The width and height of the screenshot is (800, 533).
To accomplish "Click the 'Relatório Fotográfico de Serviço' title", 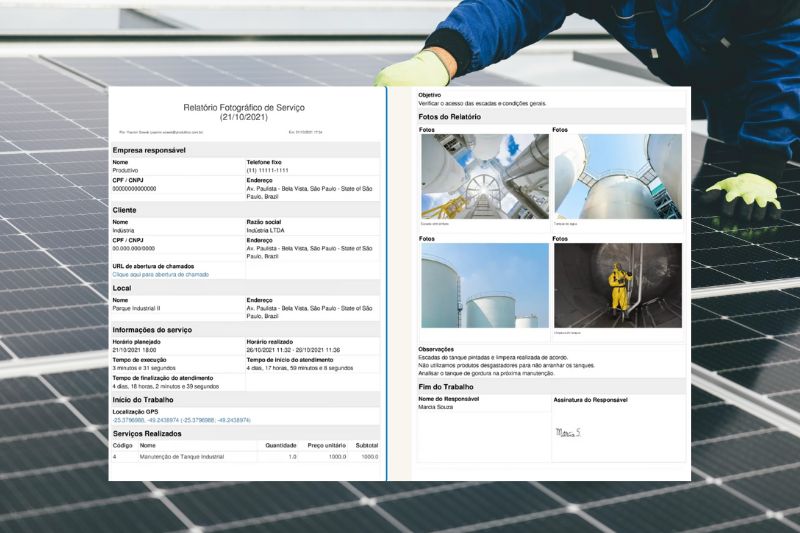I will point(244,108).
